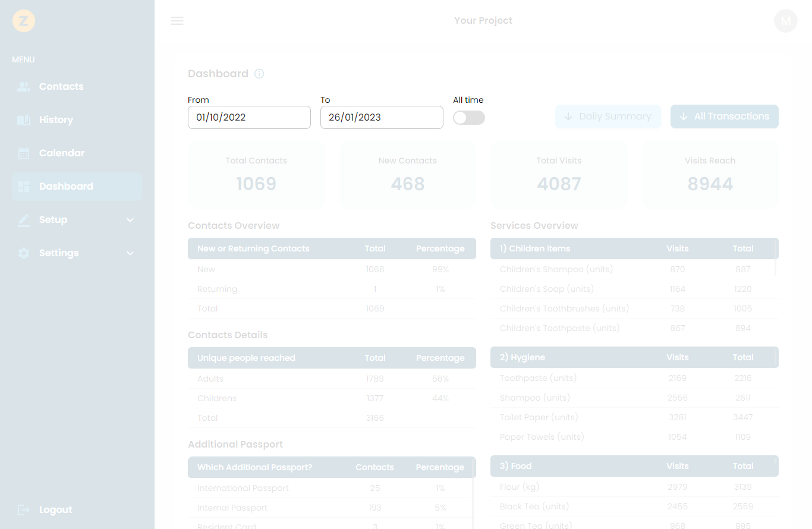Click the To date input field
The height and width of the screenshot is (529, 812).
click(x=382, y=117)
